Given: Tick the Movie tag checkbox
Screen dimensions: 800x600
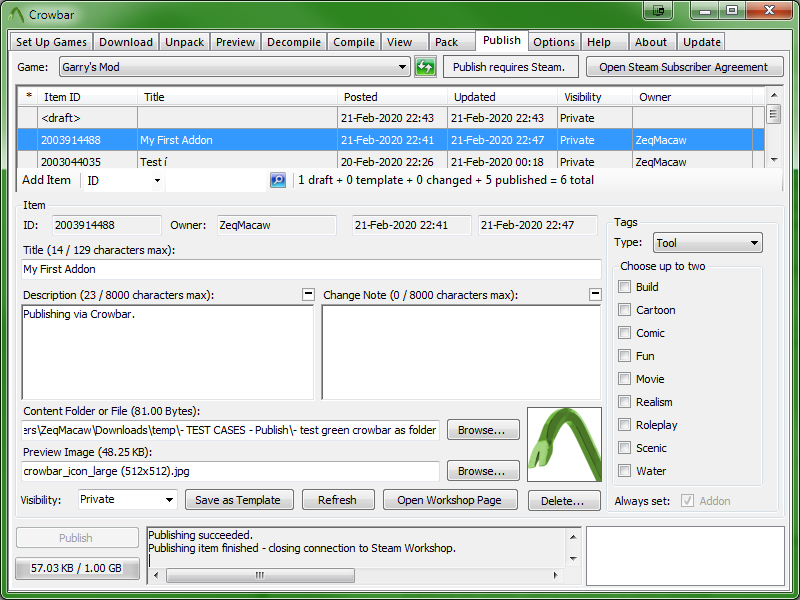Looking at the screenshot, I should (624, 379).
